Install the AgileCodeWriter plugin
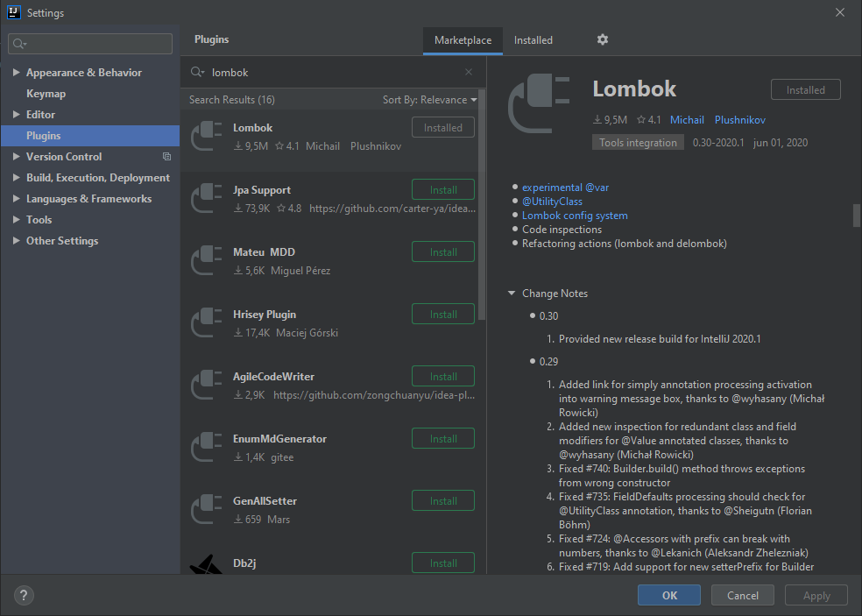Viewport: 862px width, 616px height. click(x=443, y=376)
